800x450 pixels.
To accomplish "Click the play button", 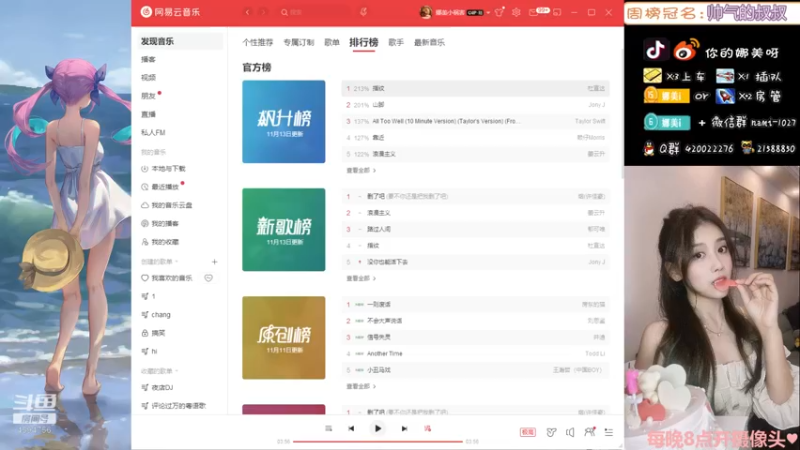I will click(378, 429).
